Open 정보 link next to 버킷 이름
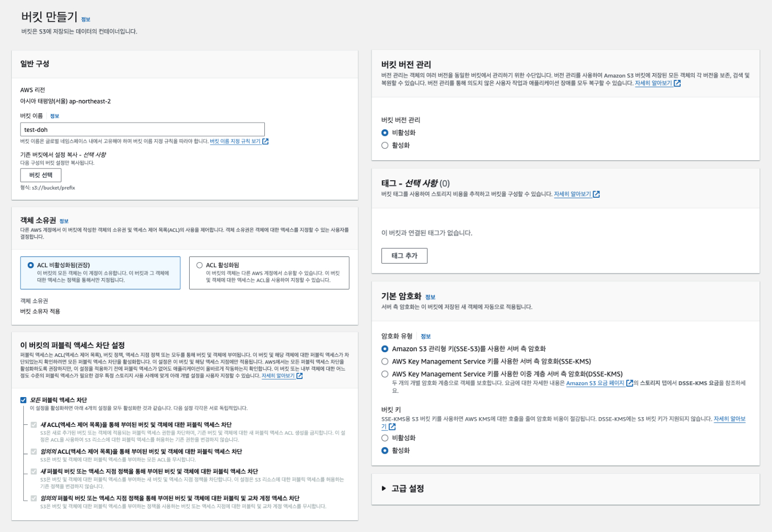This screenshot has height=532, width=772. tap(55, 116)
